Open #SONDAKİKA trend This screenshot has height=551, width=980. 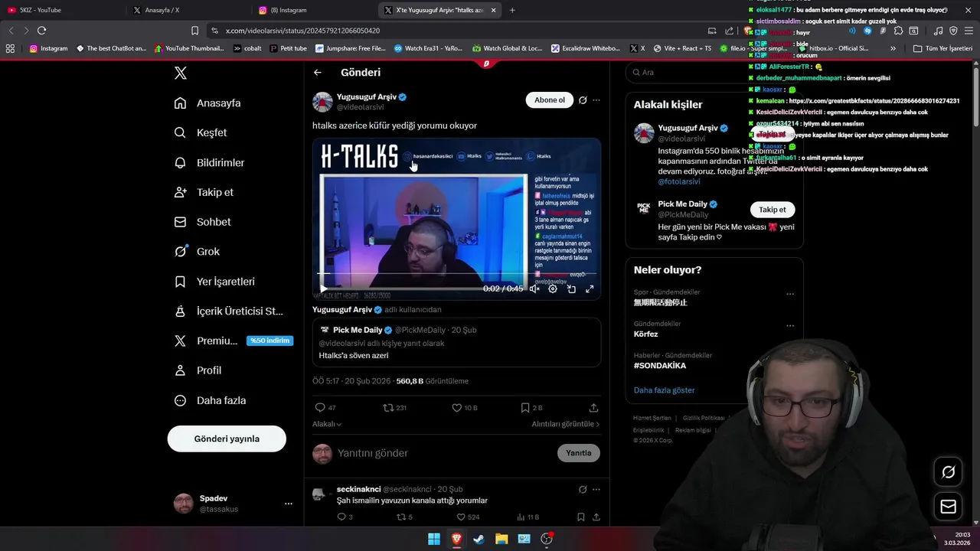pos(659,366)
